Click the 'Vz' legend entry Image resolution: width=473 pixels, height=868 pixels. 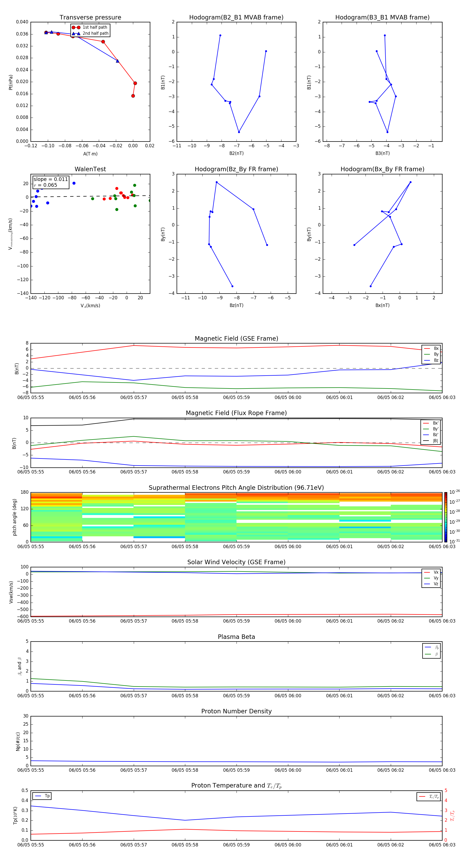pyautogui.click(x=431, y=584)
